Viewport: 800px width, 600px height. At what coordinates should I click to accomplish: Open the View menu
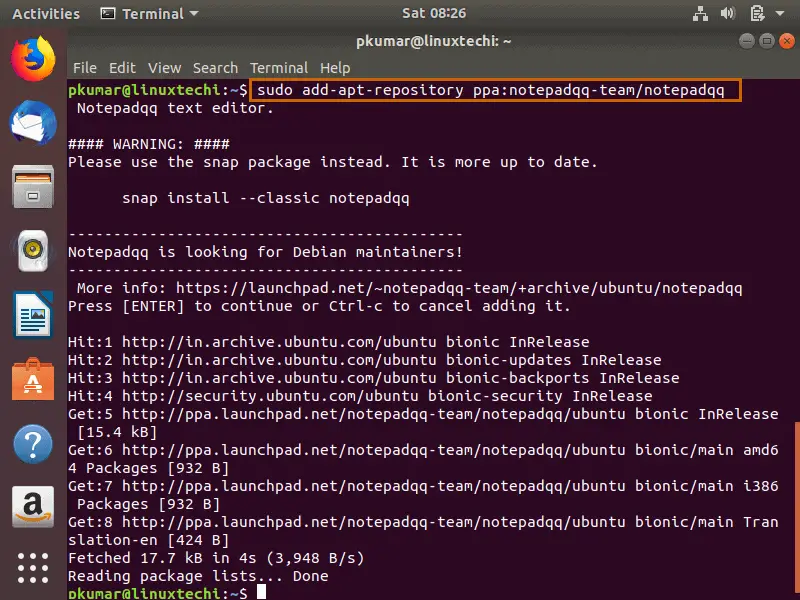pos(164,68)
